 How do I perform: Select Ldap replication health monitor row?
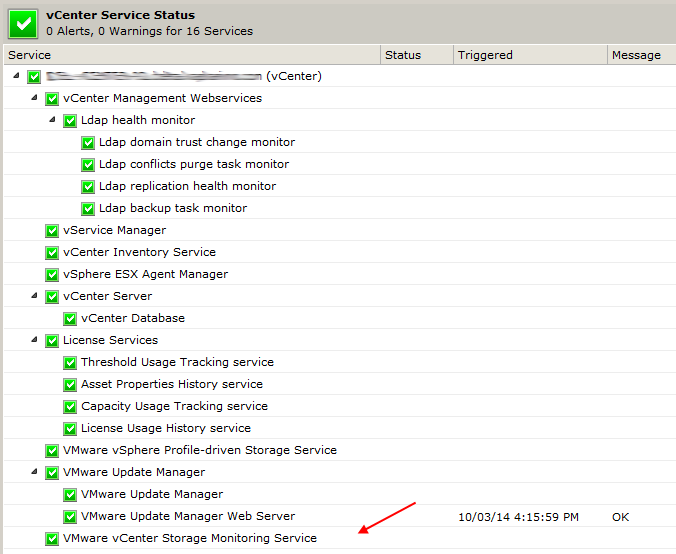pos(340,186)
